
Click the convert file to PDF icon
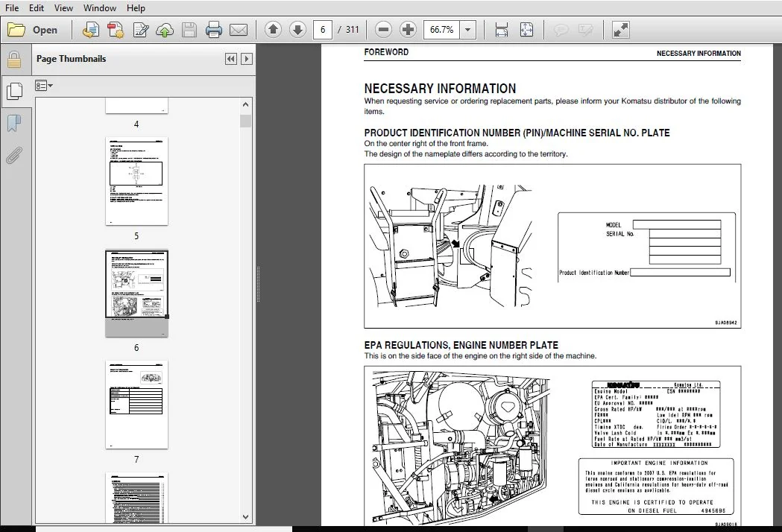pos(116,30)
